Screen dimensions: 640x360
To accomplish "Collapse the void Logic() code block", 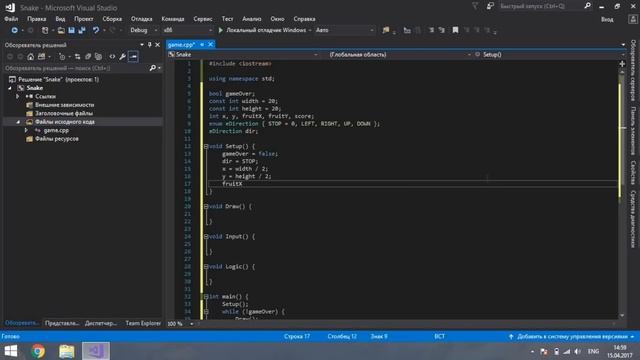I will 206,267.
